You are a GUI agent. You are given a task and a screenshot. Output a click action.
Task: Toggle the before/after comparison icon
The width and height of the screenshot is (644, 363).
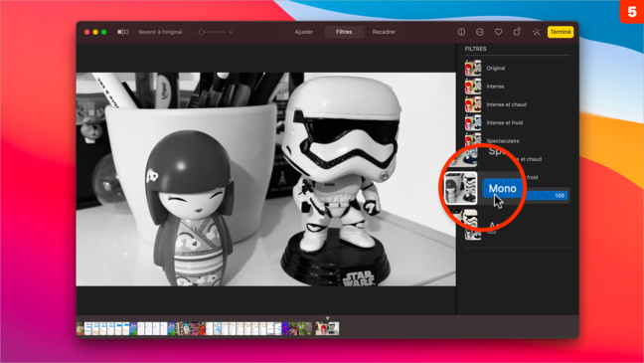(x=123, y=32)
